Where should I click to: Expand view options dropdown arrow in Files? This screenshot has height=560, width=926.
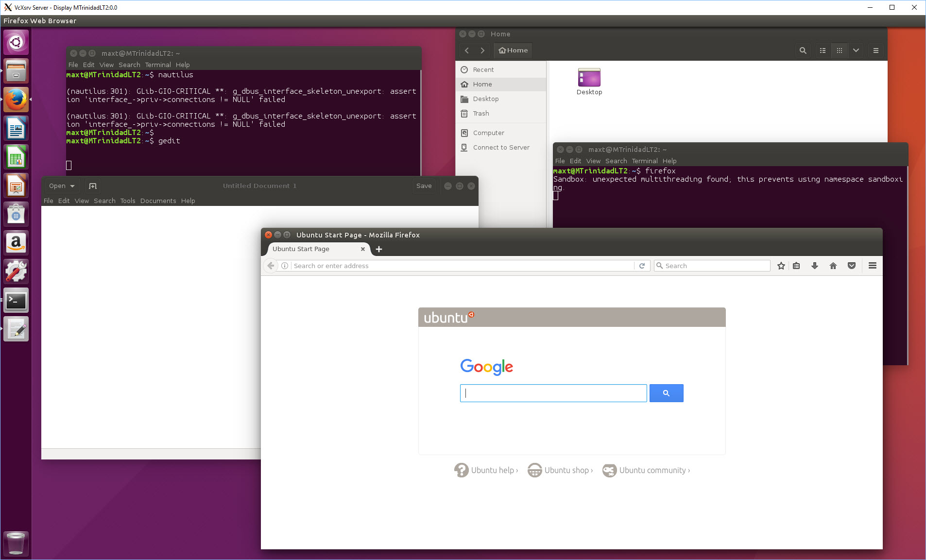(x=856, y=51)
